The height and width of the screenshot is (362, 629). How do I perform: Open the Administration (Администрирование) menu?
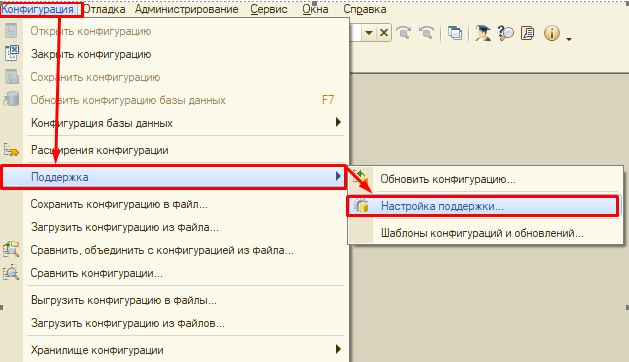(x=187, y=9)
